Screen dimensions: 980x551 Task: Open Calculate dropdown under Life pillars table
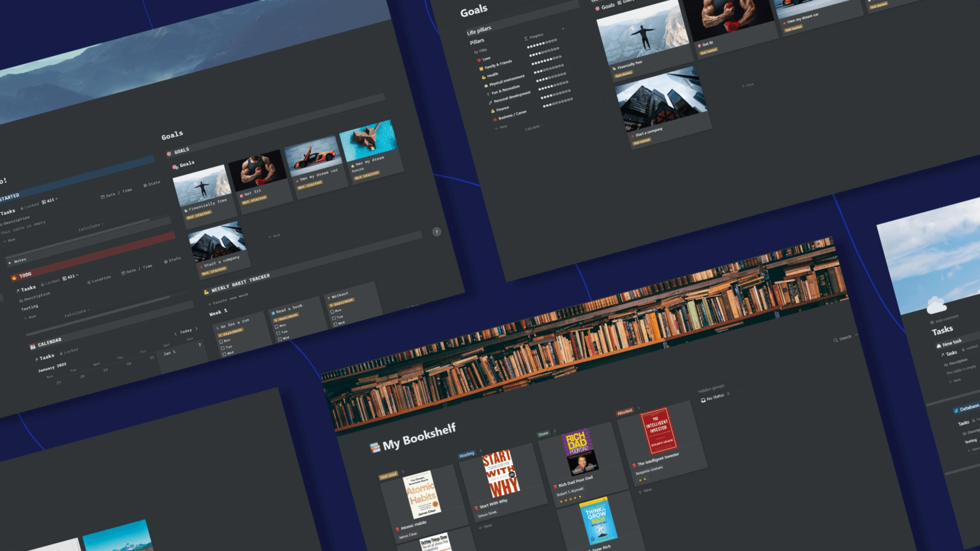pos(533,128)
